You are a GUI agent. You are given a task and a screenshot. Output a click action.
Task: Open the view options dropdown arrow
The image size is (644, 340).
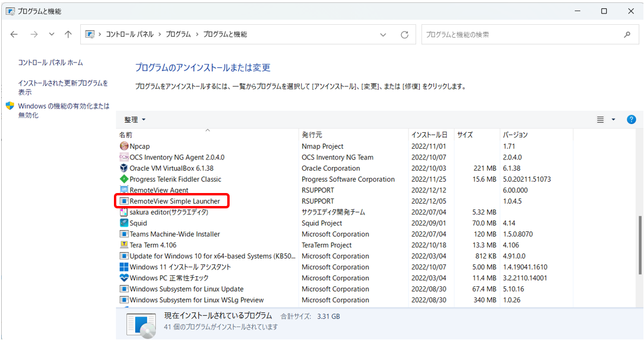coord(614,119)
